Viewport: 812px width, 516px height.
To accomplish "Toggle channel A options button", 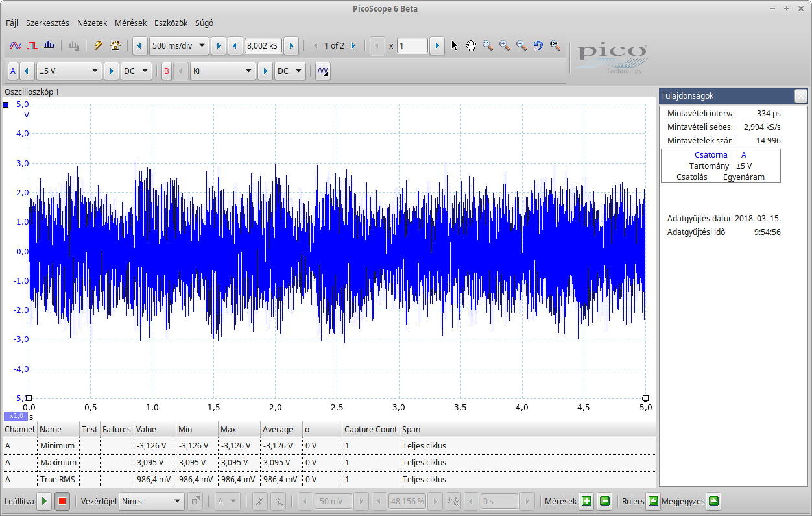I will click(13, 71).
